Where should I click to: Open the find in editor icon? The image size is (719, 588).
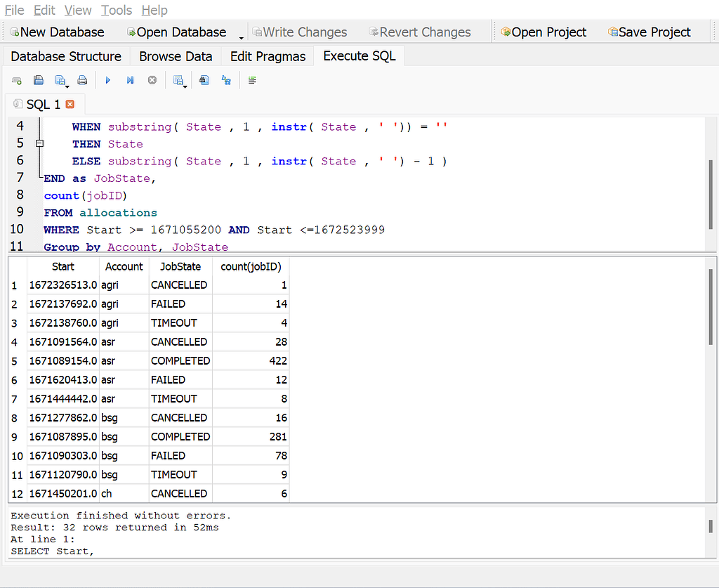[204, 81]
